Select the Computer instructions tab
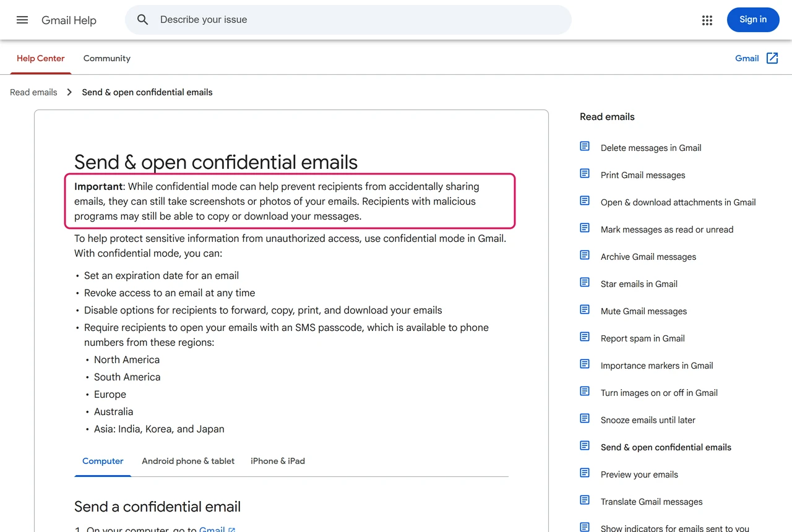 click(103, 461)
